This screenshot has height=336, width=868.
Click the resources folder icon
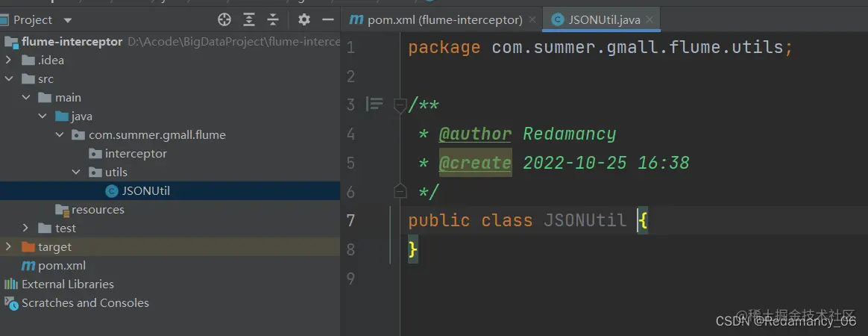(x=62, y=210)
